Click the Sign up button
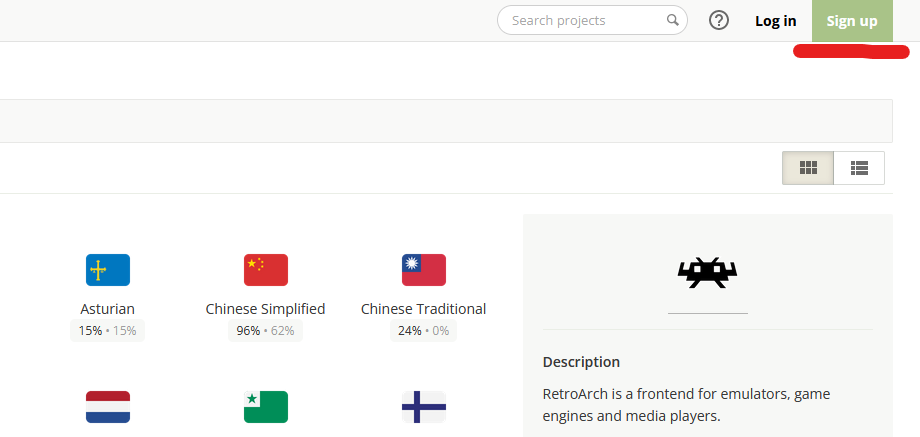920x437 pixels. [x=852, y=21]
